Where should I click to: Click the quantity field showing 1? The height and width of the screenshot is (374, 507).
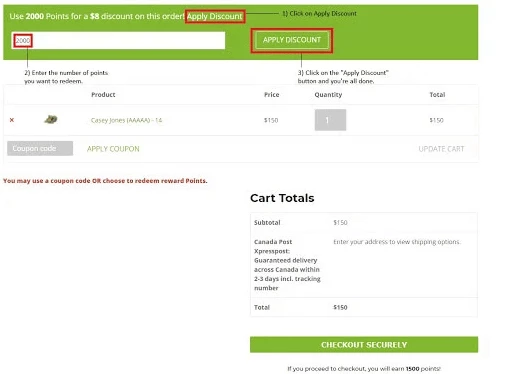coord(330,120)
